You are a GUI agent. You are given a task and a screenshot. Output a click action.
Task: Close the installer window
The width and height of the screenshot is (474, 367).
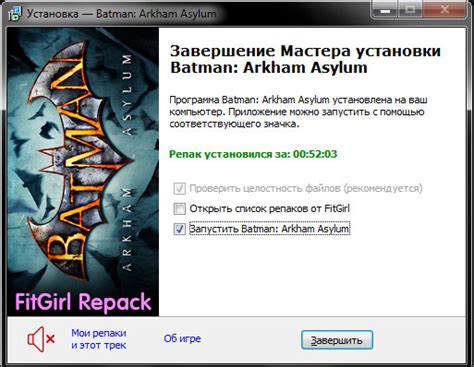(x=444, y=10)
